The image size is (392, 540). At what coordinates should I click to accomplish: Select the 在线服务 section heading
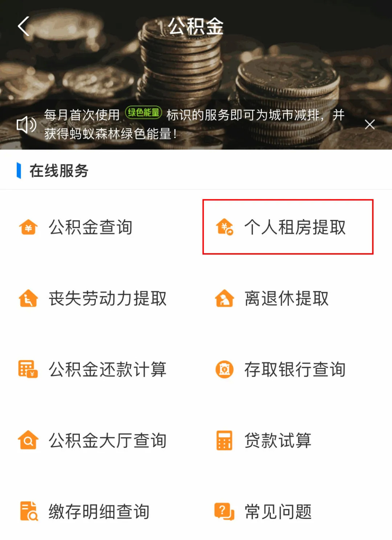point(59,171)
